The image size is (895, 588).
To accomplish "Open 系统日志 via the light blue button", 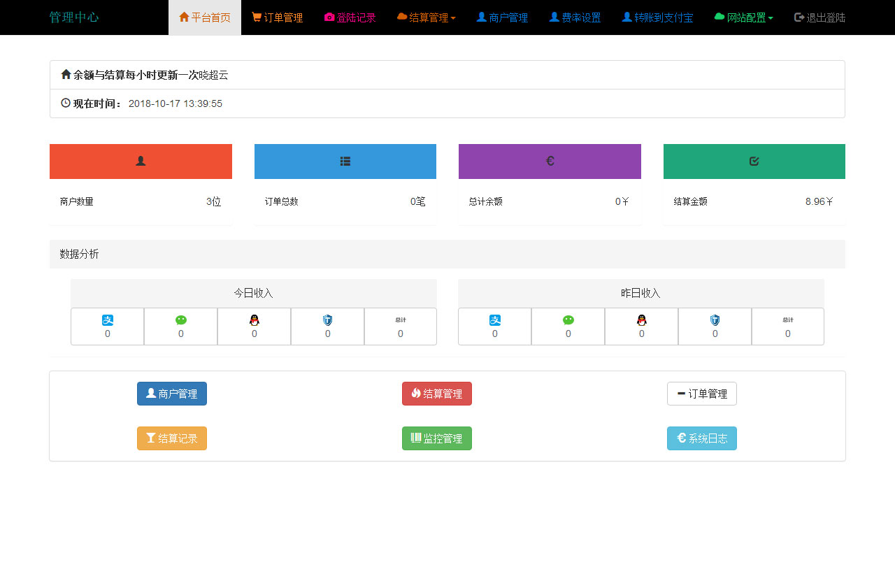I will tap(702, 438).
